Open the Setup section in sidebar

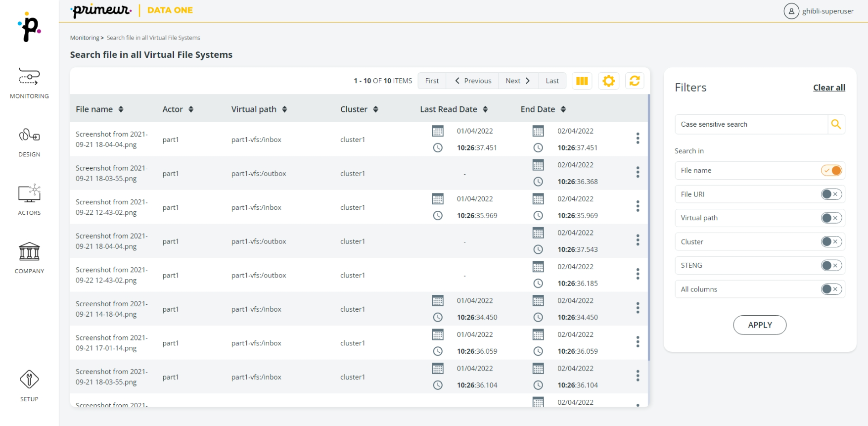click(x=29, y=386)
